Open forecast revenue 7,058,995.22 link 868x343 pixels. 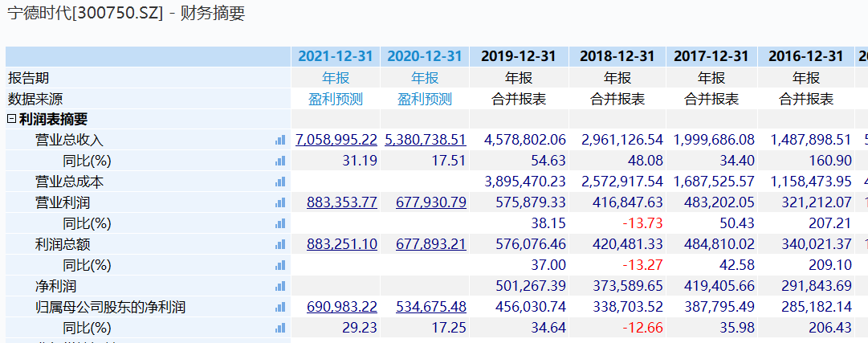336,141
